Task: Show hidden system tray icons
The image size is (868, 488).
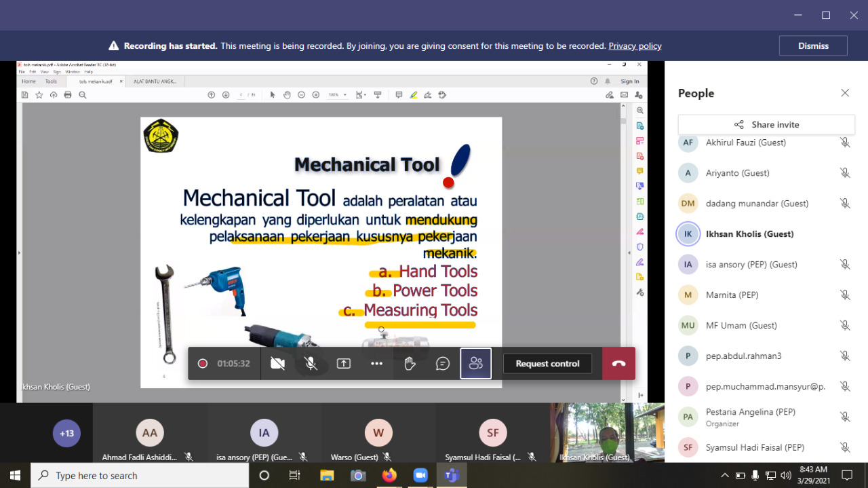Action: 724,475
